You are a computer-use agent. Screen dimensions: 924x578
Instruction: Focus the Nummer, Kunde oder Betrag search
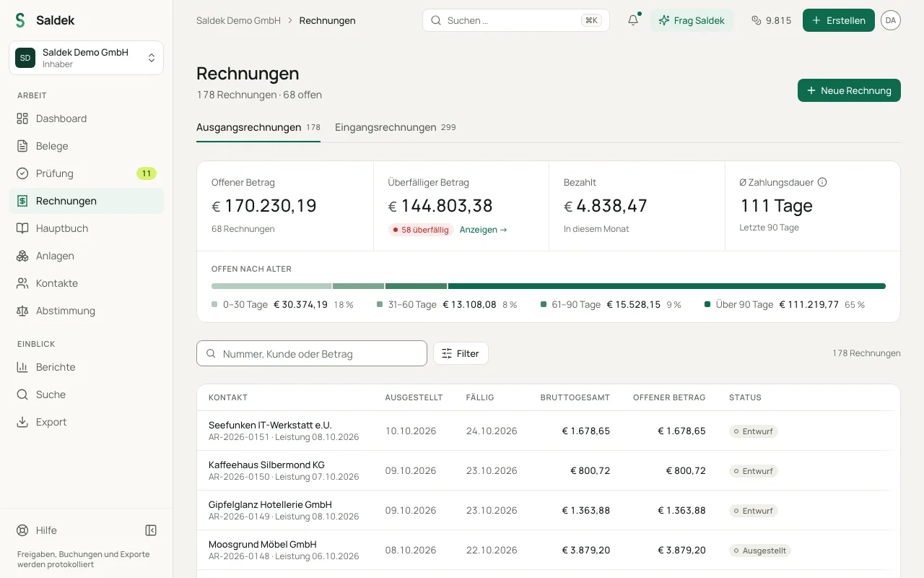312,353
